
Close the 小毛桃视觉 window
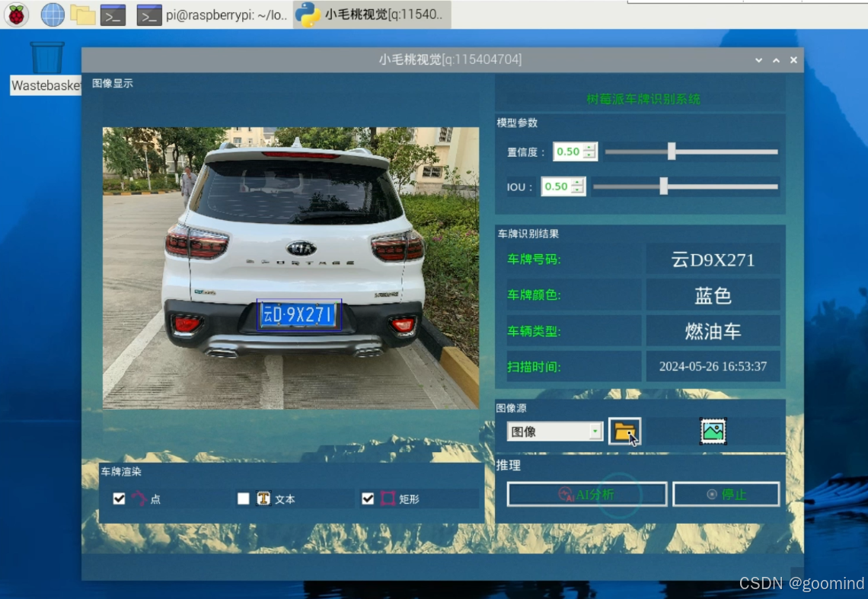pyautogui.click(x=794, y=60)
